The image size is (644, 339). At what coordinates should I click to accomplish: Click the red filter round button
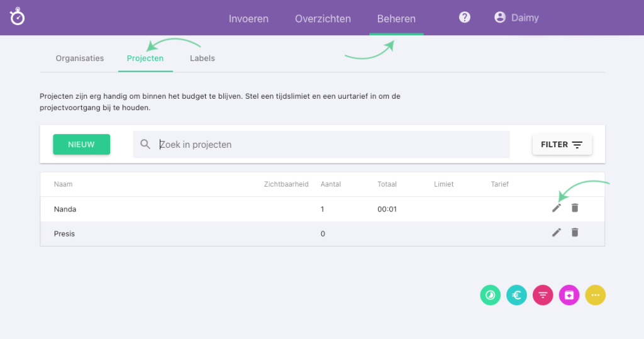[x=543, y=294]
